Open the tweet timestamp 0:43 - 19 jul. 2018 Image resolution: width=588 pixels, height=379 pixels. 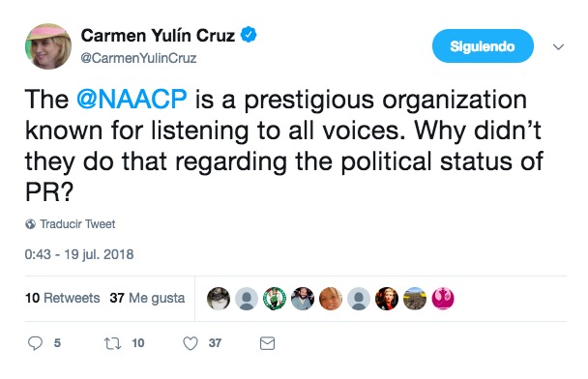pyautogui.click(x=79, y=254)
